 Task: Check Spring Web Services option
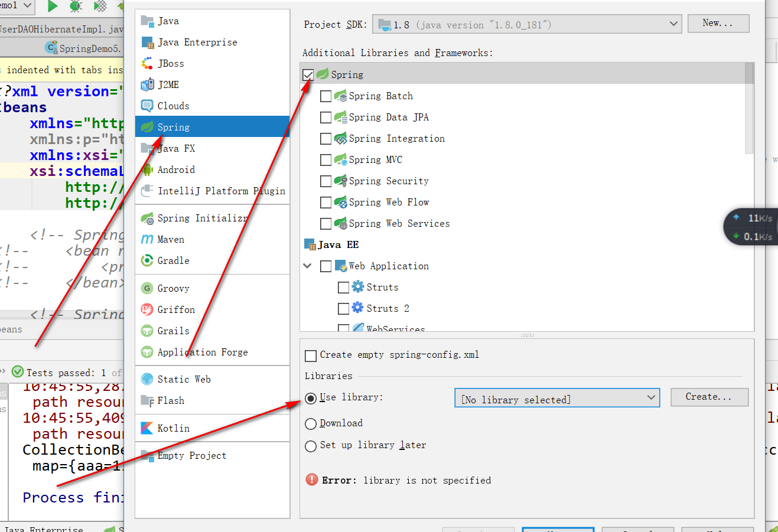[x=325, y=224]
